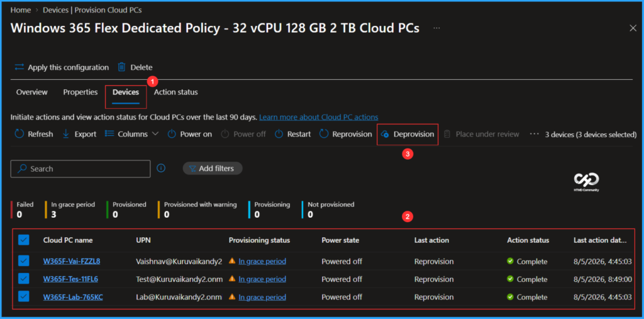Click the greyed Power off button
The width and height of the screenshot is (644, 319).
243,134
